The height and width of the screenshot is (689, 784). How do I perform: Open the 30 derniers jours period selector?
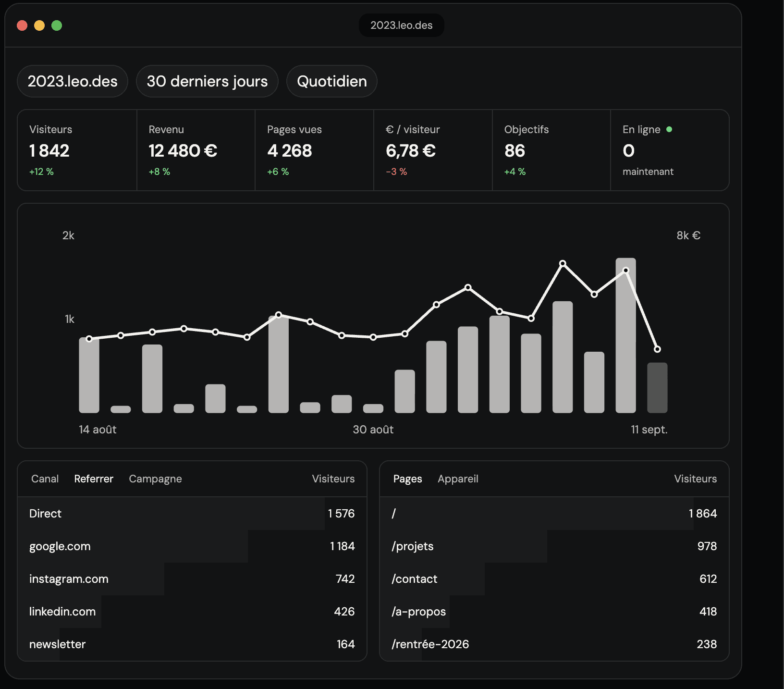(x=207, y=81)
